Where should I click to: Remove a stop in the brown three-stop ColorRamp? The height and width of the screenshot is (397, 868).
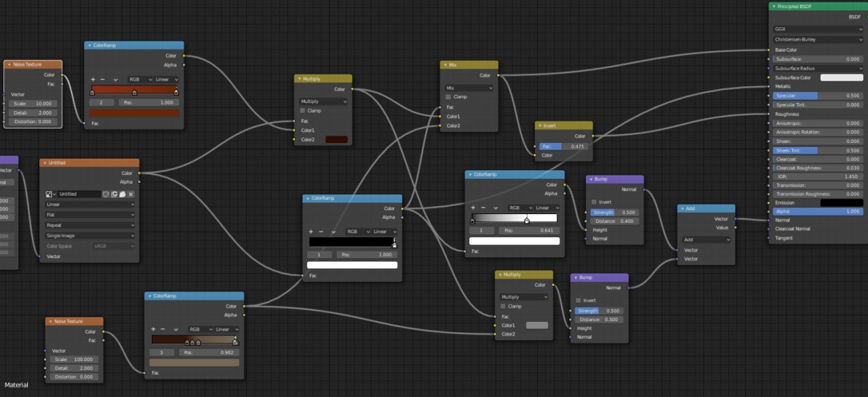163,329
